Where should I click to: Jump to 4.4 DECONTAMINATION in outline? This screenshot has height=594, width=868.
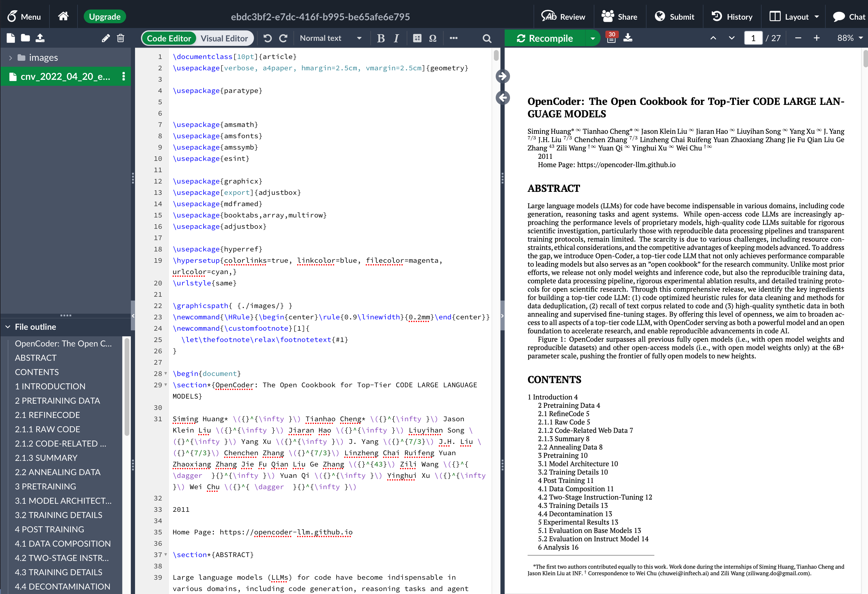point(62,586)
